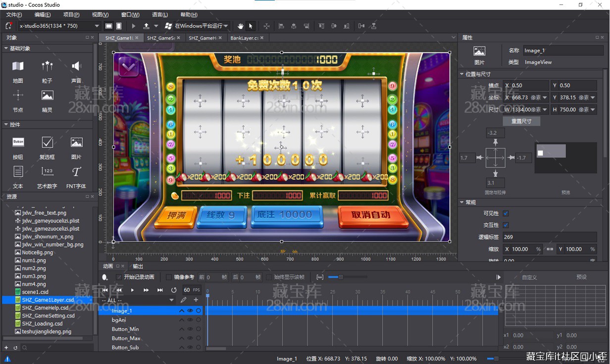The width and height of the screenshot is (610, 364).
Task: Click the loop playback icon in timeline
Action: [x=174, y=290]
